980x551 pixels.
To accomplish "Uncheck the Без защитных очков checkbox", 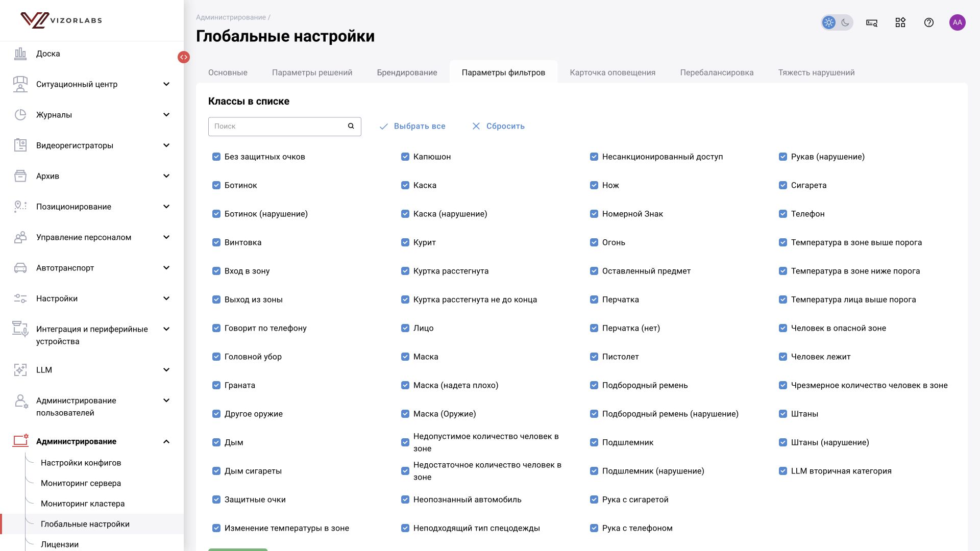I will click(x=216, y=157).
